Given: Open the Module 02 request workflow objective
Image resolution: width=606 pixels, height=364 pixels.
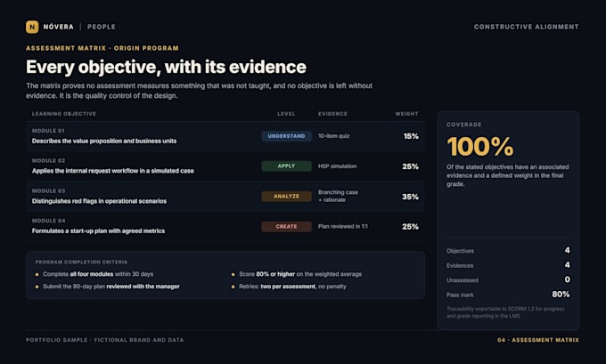Looking at the screenshot, I should coord(225,166).
